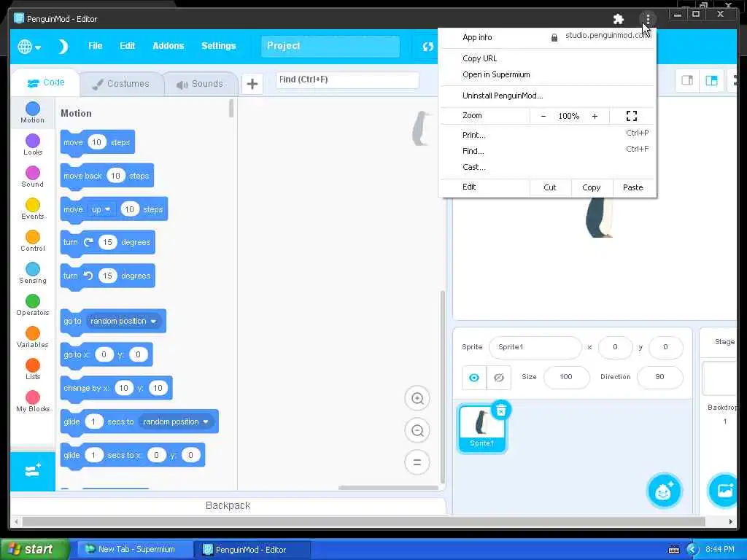Click steps value in move 10 steps block

click(96, 142)
